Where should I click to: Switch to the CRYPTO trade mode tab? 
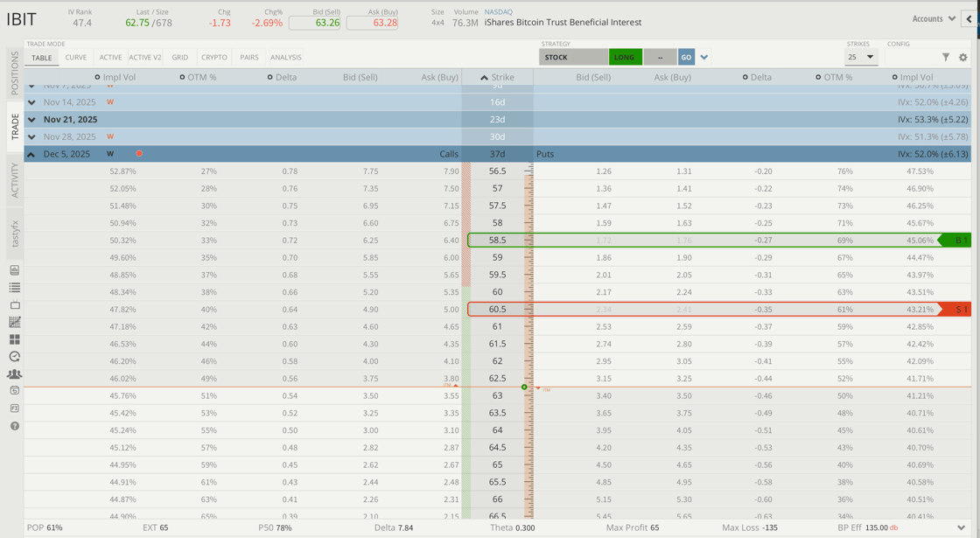point(214,58)
